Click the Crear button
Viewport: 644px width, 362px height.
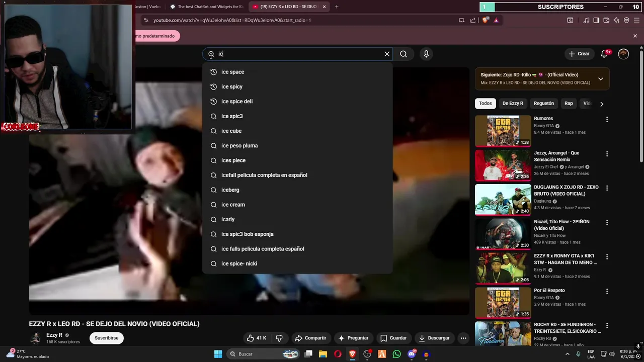pyautogui.click(x=579, y=54)
